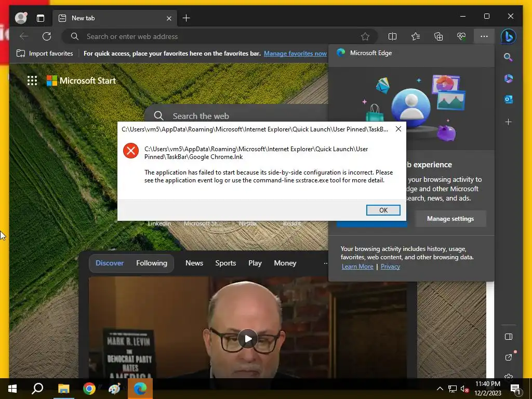
Task: Open link in new window sidebar icon
Action: click(x=508, y=357)
